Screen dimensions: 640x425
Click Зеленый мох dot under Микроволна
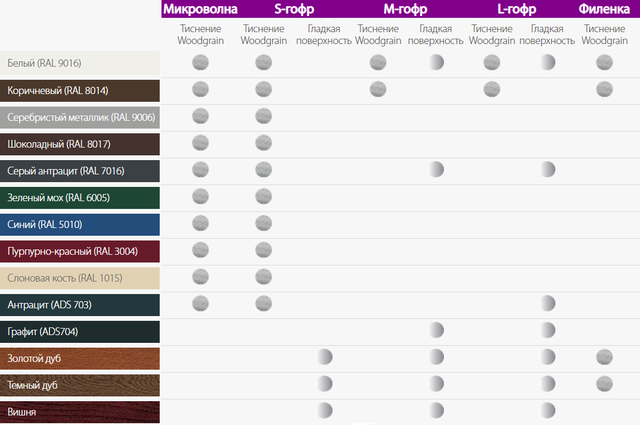click(200, 196)
